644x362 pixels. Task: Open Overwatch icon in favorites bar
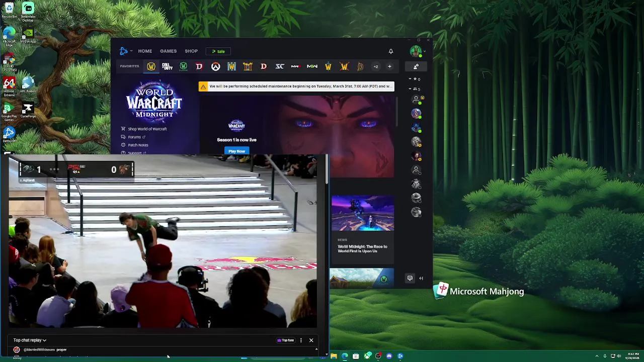(215, 66)
